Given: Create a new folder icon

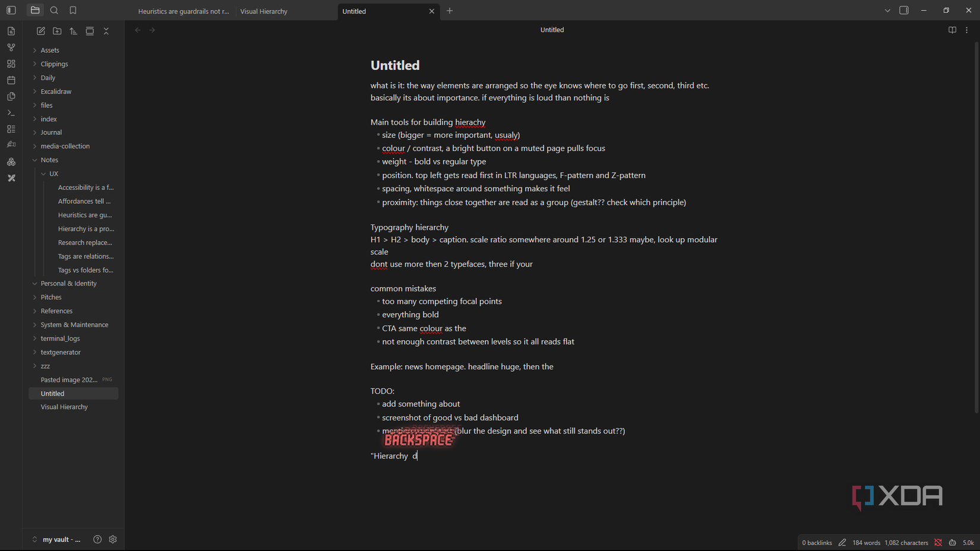Looking at the screenshot, I should [x=57, y=31].
